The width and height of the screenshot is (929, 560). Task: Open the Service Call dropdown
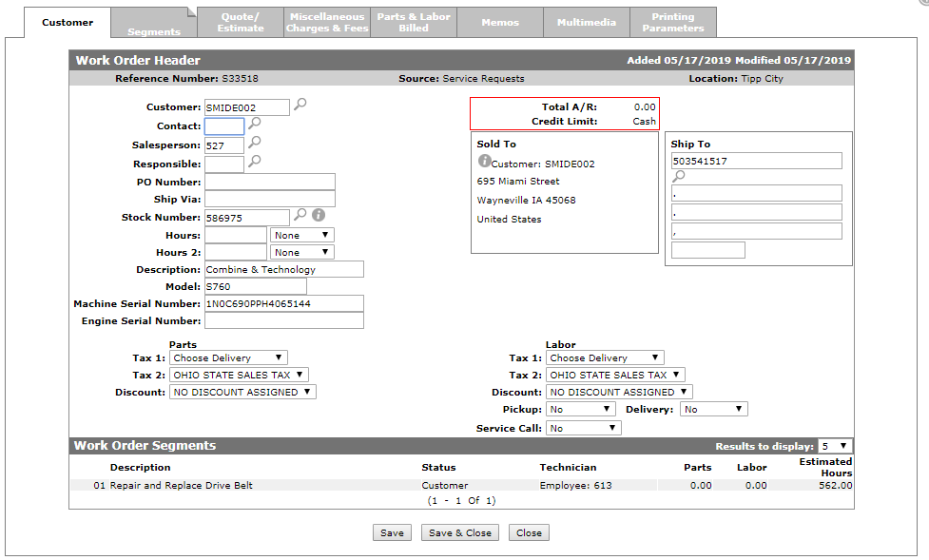tap(584, 428)
